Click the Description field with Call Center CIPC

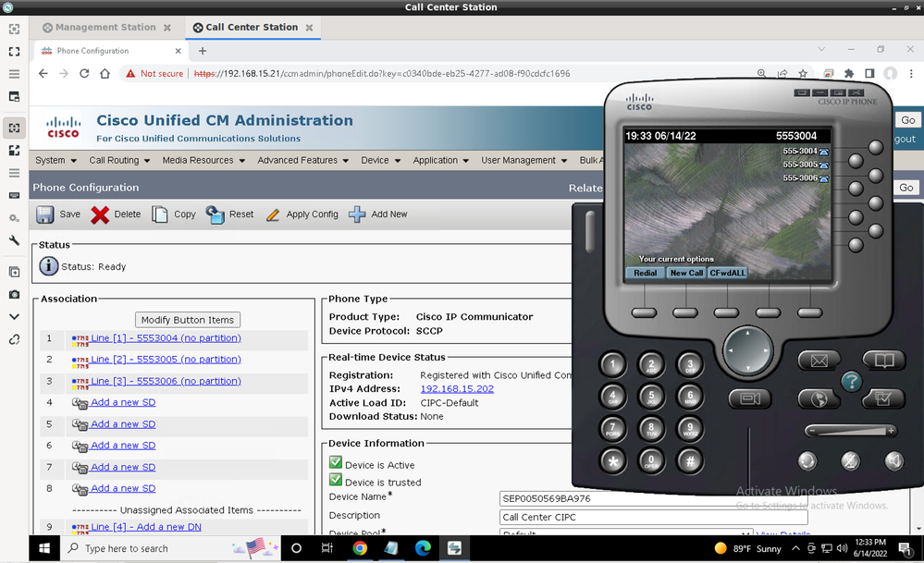pyautogui.click(x=653, y=517)
